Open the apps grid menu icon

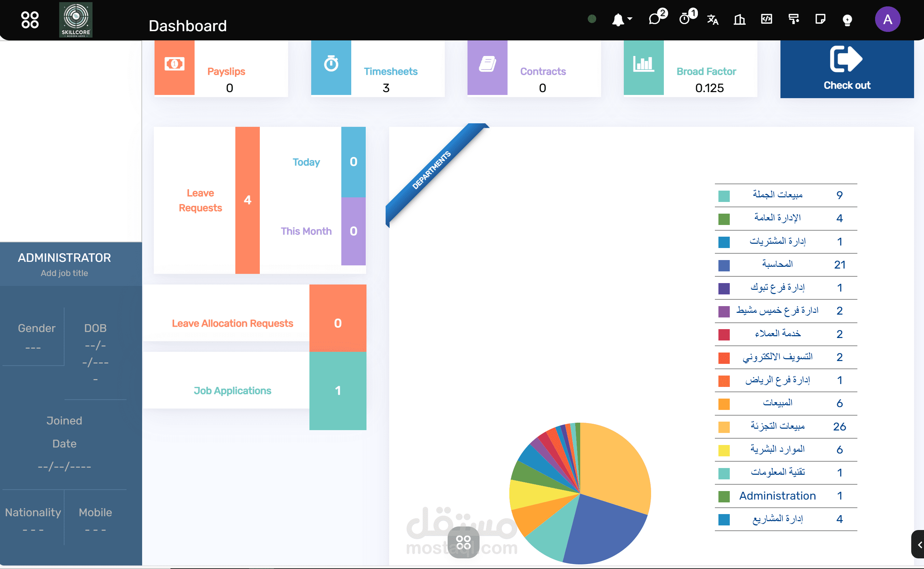[30, 19]
